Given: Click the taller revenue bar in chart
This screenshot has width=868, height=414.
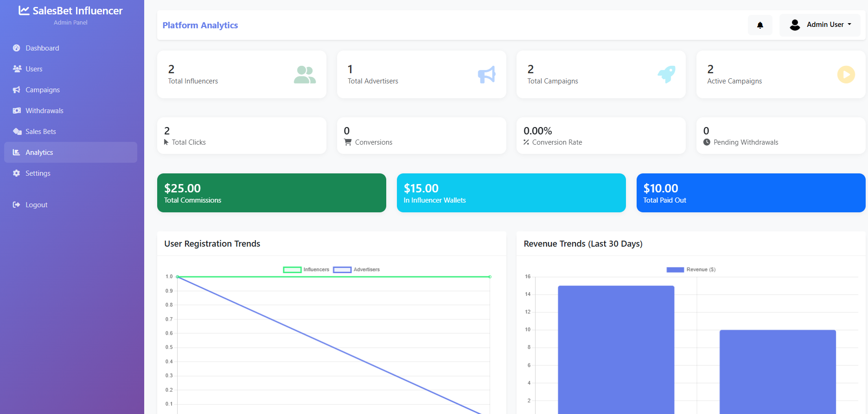Looking at the screenshot, I should coord(616,350).
